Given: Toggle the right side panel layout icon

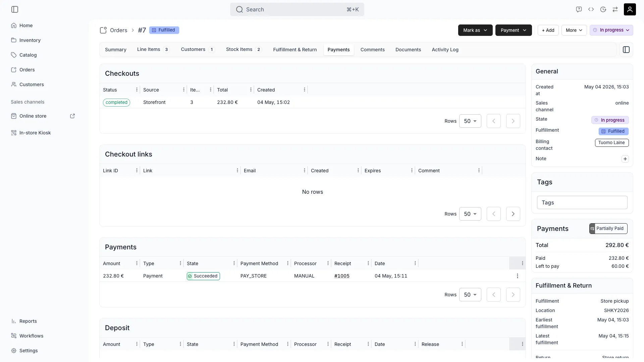Looking at the screenshot, I should tap(626, 50).
